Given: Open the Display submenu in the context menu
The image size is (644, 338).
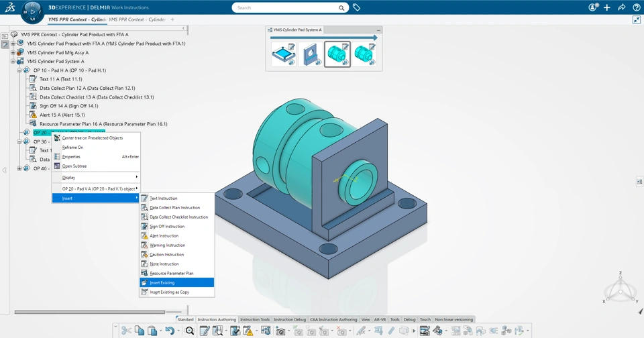Looking at the screenshot, I should click(x=96, y=178).
